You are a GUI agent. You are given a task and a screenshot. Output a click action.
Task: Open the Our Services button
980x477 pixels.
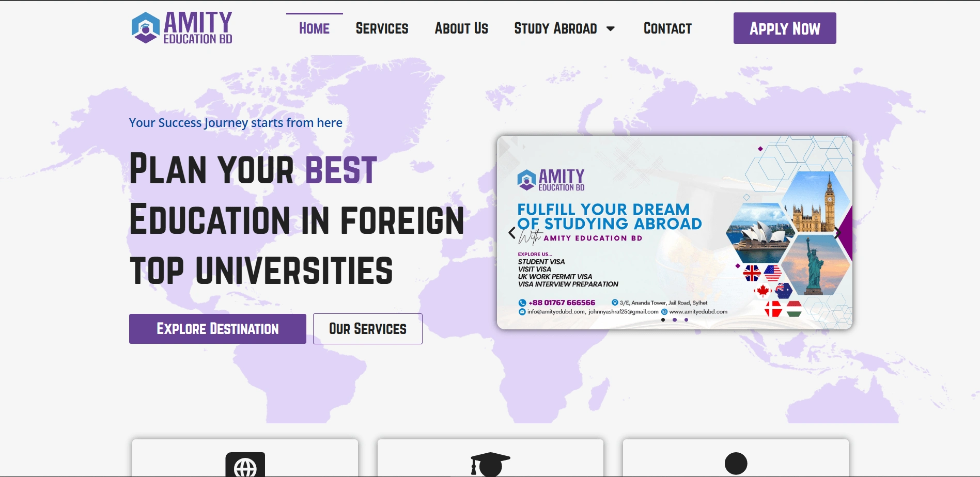(368, 329)
